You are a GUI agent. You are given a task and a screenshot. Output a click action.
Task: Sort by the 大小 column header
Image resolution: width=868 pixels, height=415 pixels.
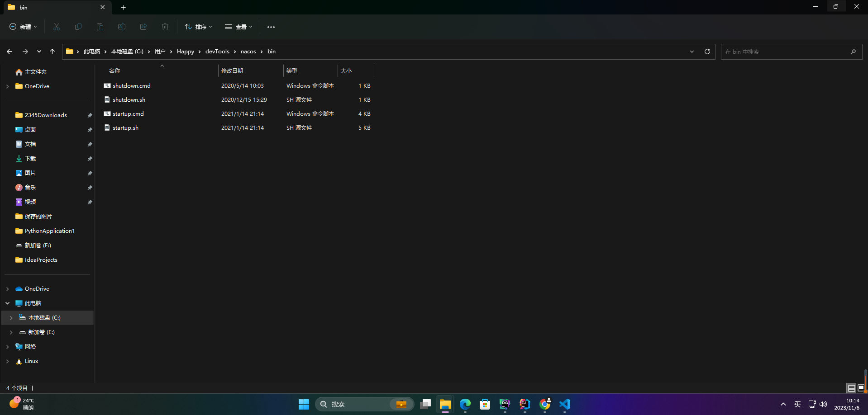pyautogui.click(x=356, y=71)
